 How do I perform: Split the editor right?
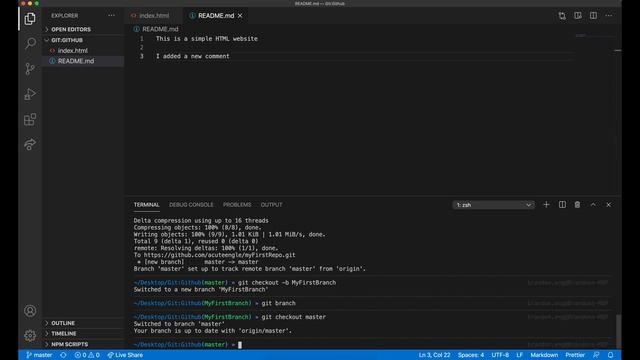[593, 16]
